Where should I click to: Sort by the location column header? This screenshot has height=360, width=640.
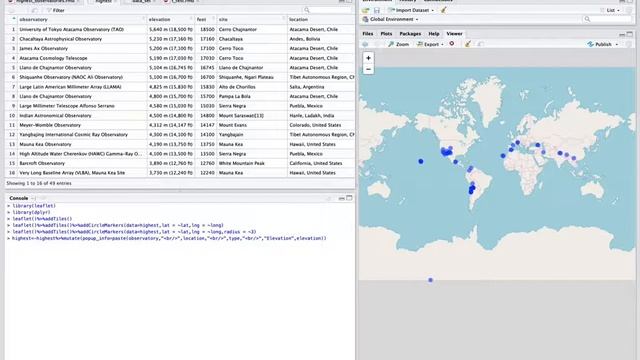(321, 19)
